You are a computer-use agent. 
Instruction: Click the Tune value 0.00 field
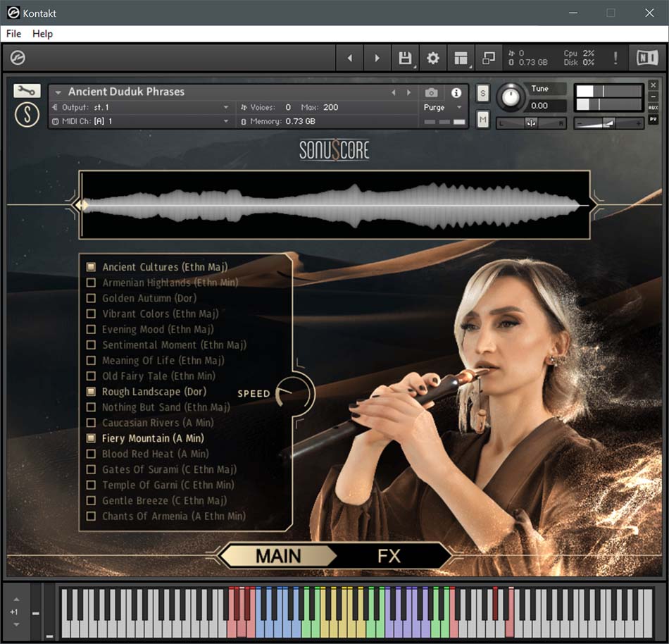tap(544, 106)
